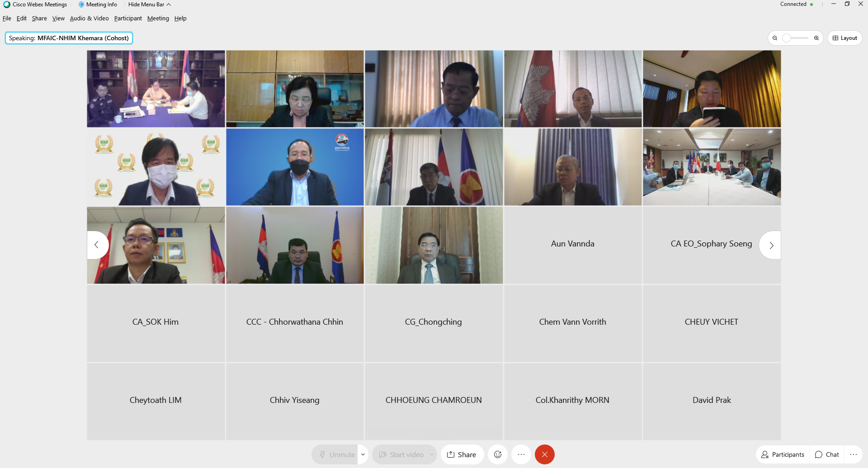
Task: Open panel options ellipsis beside Chat
Action: (x=854, y=454)
